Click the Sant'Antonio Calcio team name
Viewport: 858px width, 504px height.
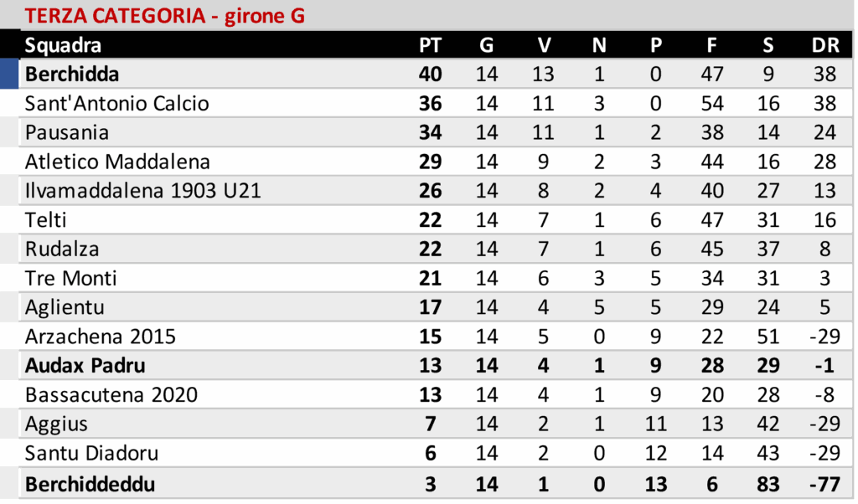pyautogui.click(x=116, y=104)
